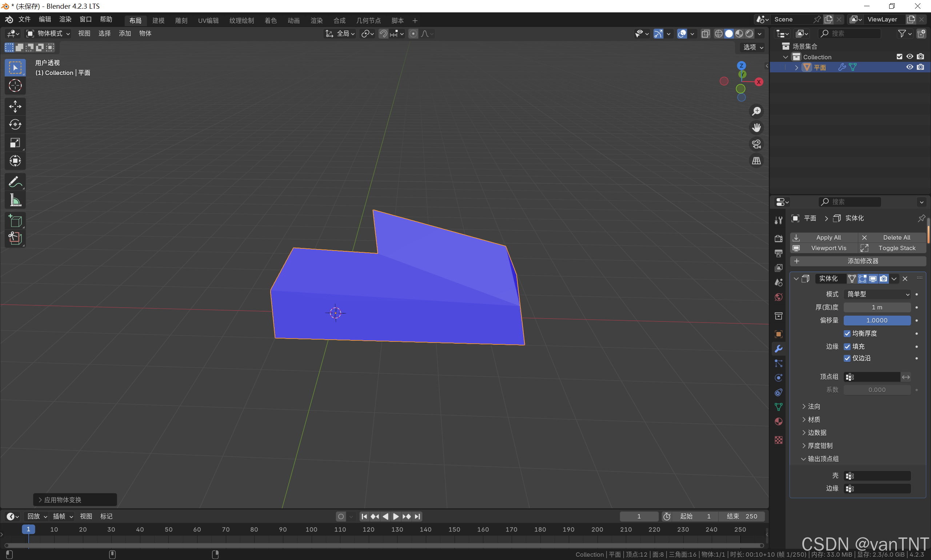The image size is (931, 560).
Task: Select the Rotate tool
Action: (x=15, y=124)
